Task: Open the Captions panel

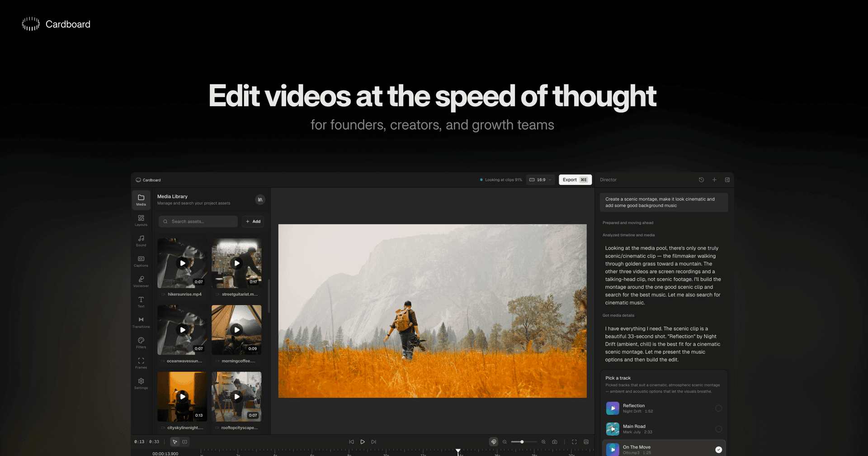Action: pos(141,261)
